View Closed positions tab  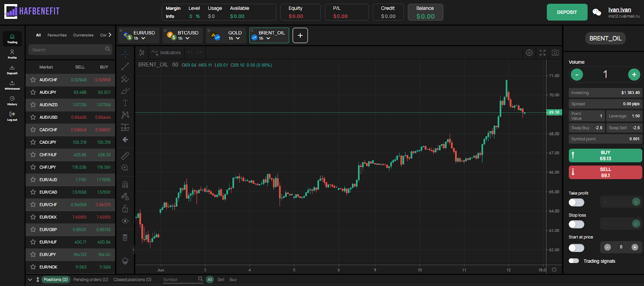[132, 280]
